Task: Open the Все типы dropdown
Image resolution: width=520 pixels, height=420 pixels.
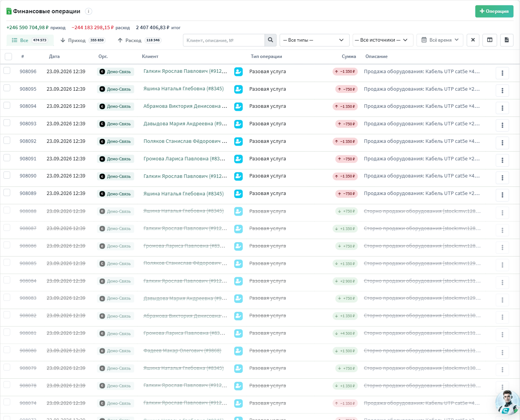Action: (x=314, y=40)
